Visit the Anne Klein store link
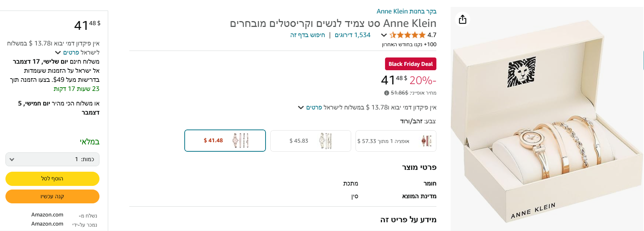644x231 pixels. 406,11
